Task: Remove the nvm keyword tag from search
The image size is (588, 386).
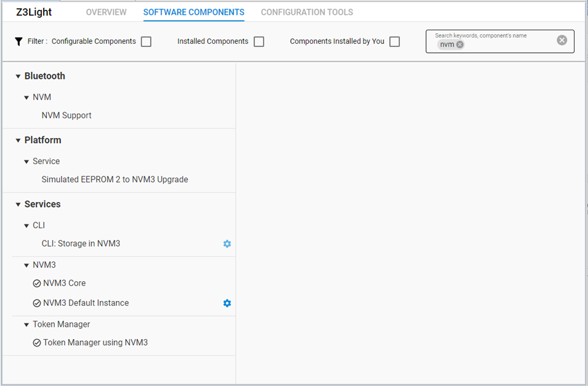Action: pos(459,44)
